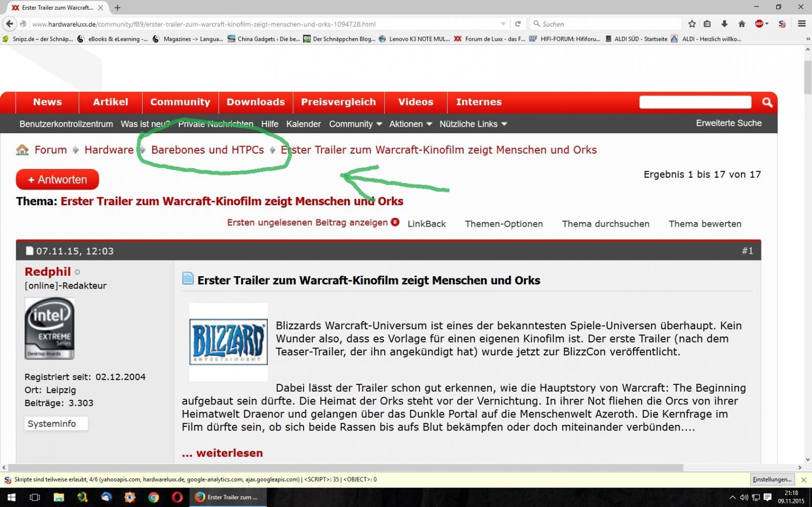The image size is (812, 507).
Task: Close the NoScript notification bar
Action: click(803, 480)
